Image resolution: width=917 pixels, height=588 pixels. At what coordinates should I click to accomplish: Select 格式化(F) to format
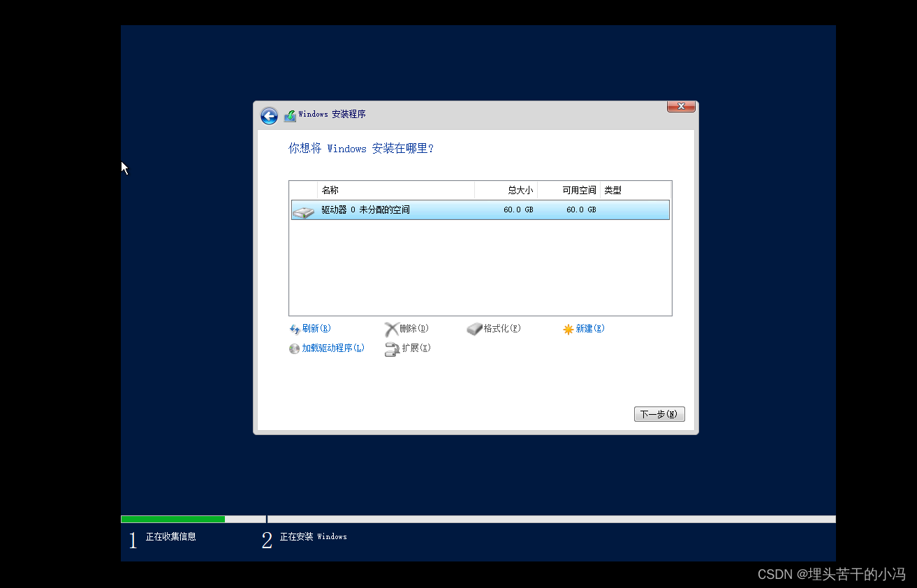(x=502, y=329)
